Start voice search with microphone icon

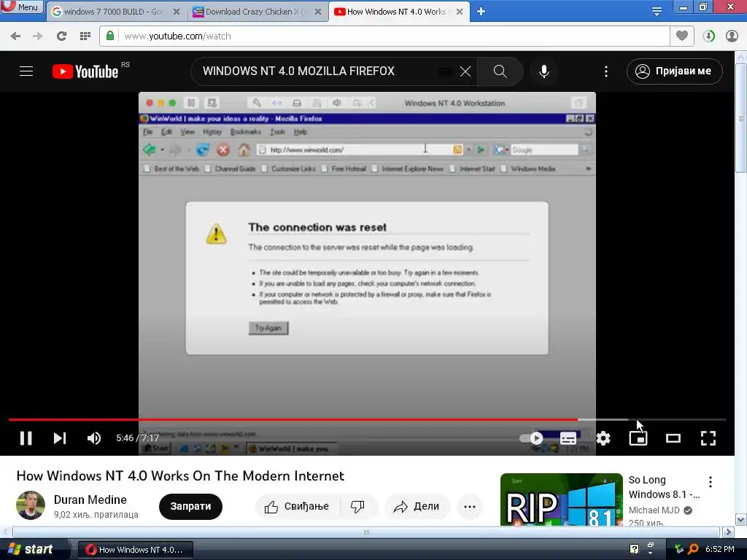543,71
